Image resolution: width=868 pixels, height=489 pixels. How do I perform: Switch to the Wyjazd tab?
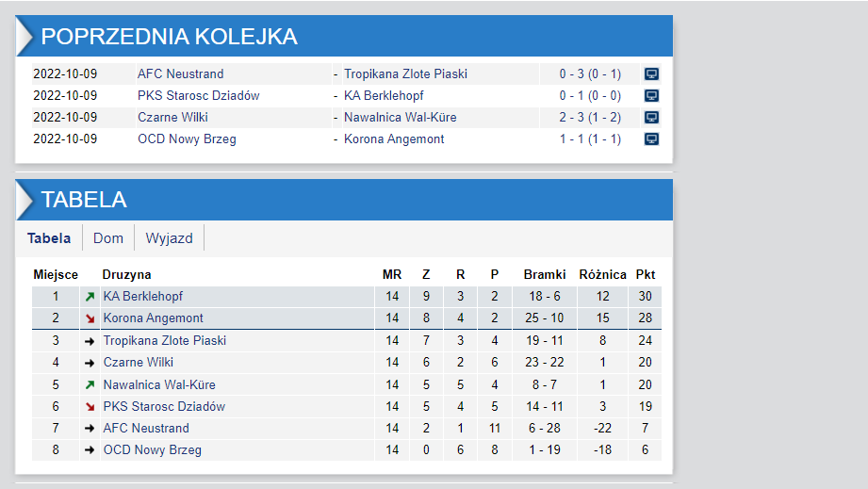[169, 238]
